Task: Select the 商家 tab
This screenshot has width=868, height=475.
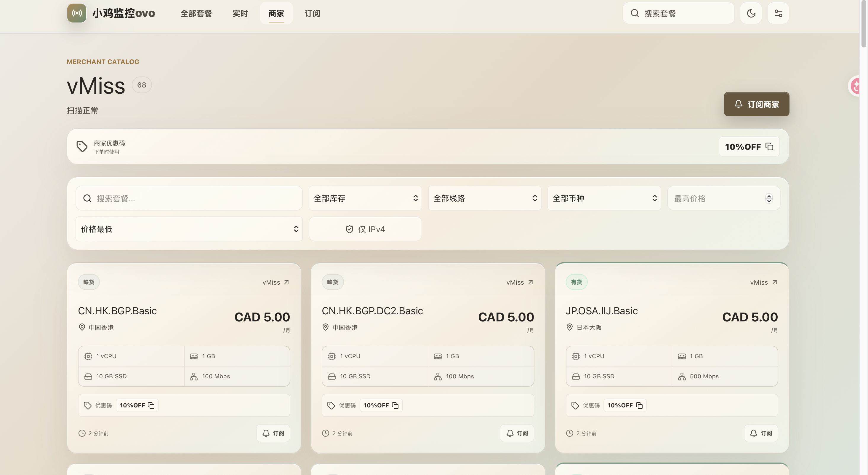Action: [276, 14]
